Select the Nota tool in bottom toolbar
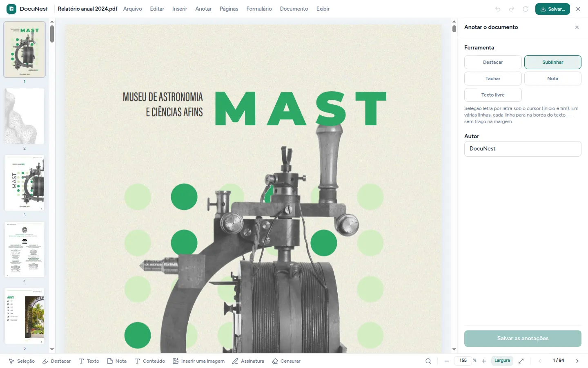The height and width of the screenshot is (368, 588). pos(117,361)
